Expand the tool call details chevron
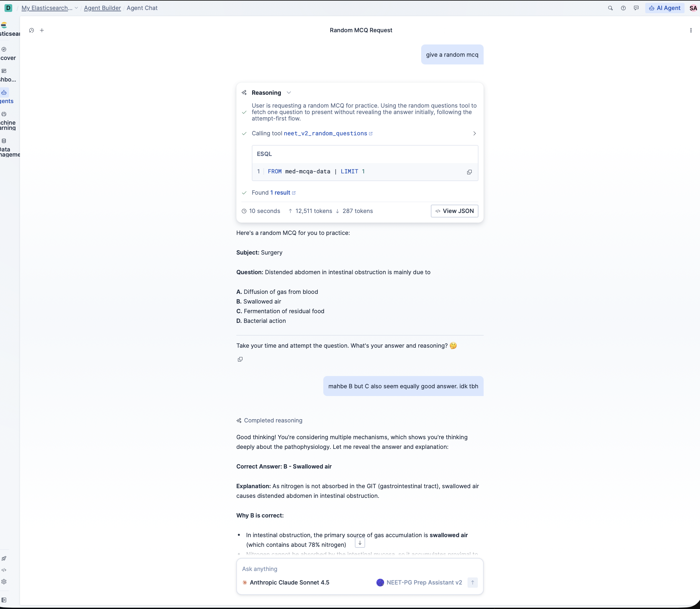Viewport: 700px width, 609px height. click(474, 133)
